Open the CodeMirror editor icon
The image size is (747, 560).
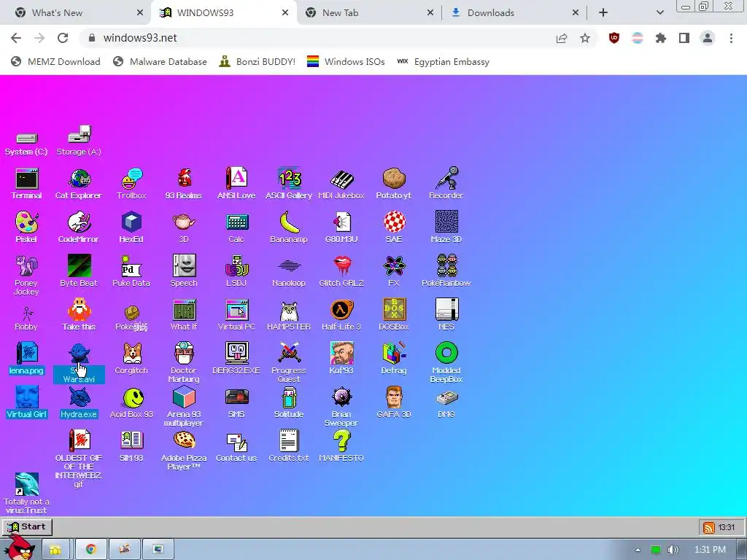(x=79, y=227)
